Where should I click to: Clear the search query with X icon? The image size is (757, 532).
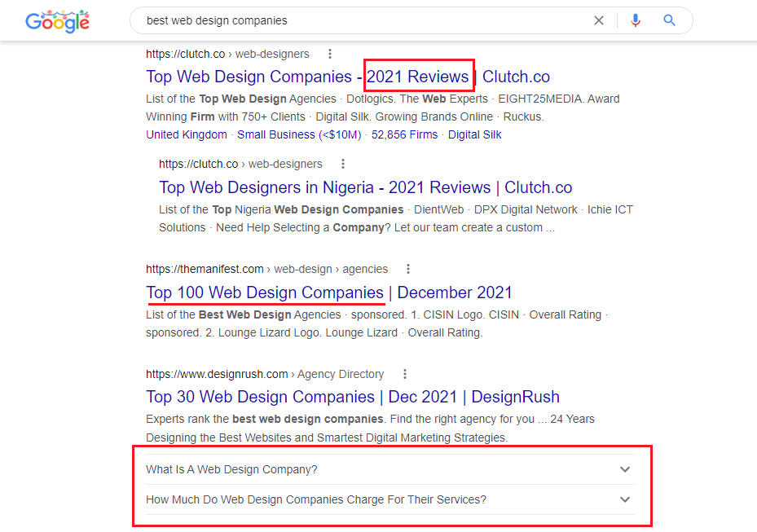click(x=599, y=20)
